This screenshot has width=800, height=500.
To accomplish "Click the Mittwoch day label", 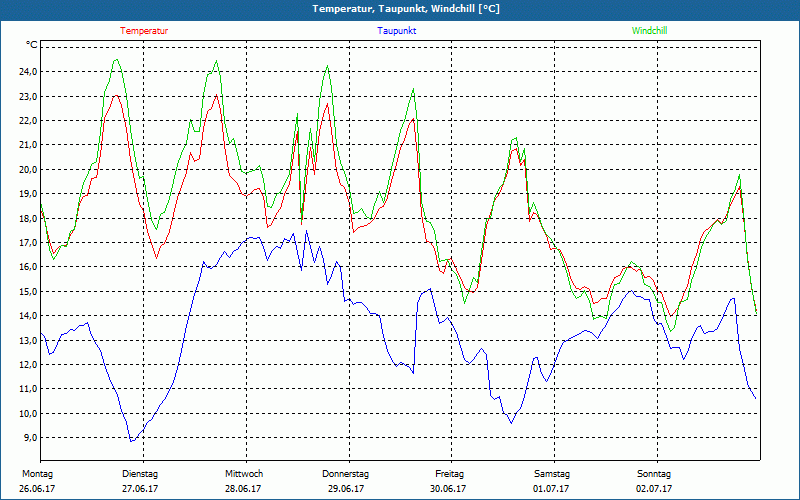I will [244, 474].
